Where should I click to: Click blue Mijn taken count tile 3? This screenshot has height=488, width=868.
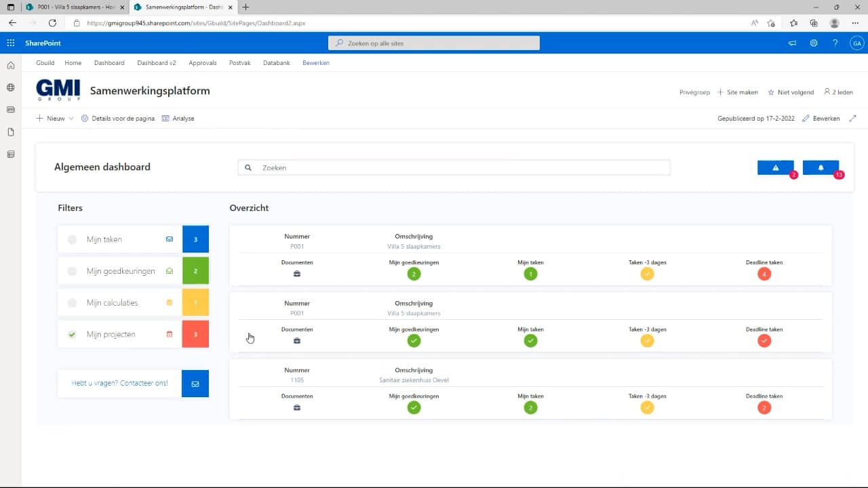click(x=195, y=239)
